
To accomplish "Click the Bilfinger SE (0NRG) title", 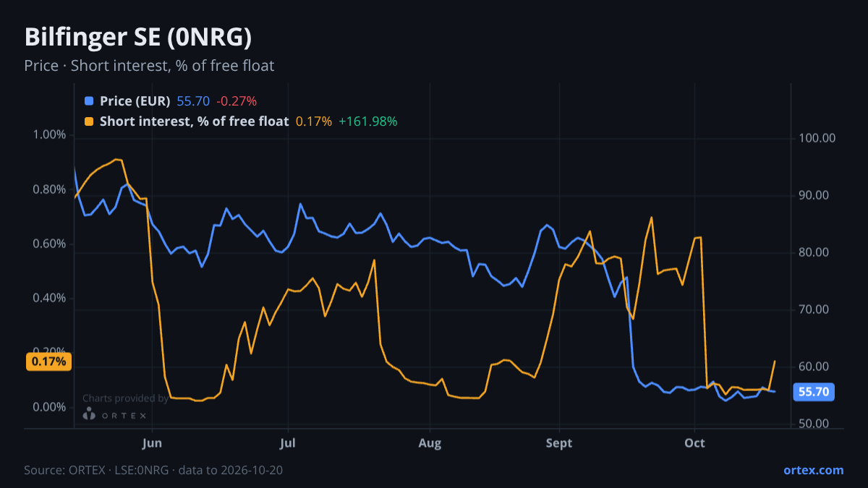I will point(138,37).
